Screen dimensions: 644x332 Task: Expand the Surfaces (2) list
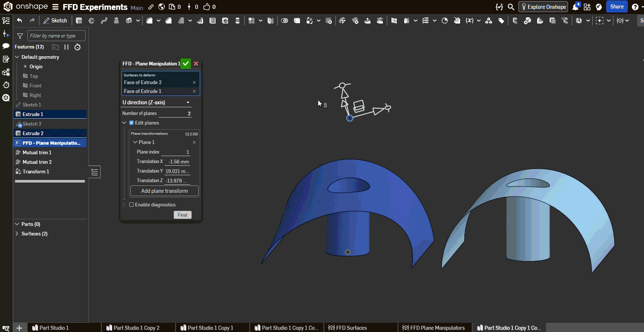point(17,234)
